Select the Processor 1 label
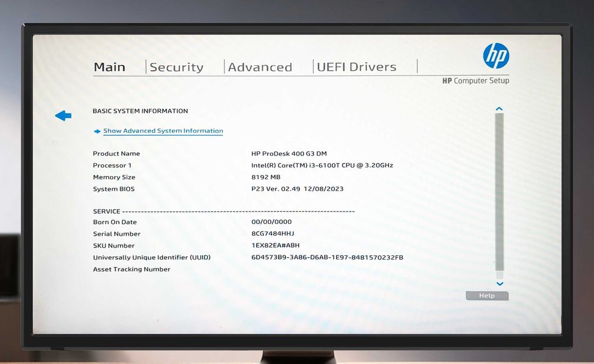 tap(112, 165)
